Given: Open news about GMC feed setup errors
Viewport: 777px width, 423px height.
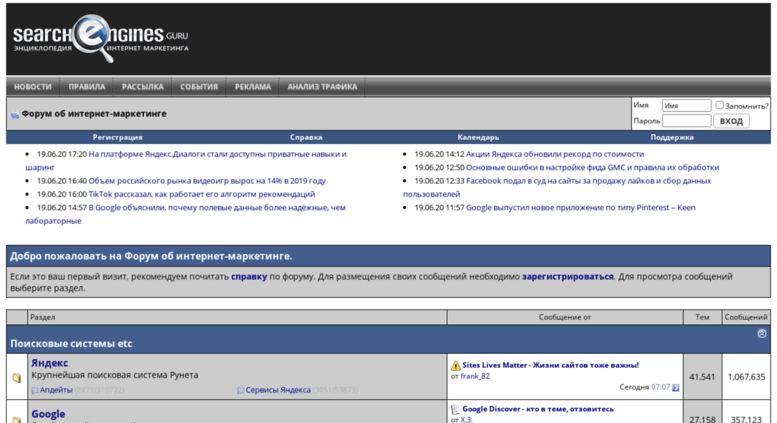Looking at the screenshot, I should tap(593, 167).
